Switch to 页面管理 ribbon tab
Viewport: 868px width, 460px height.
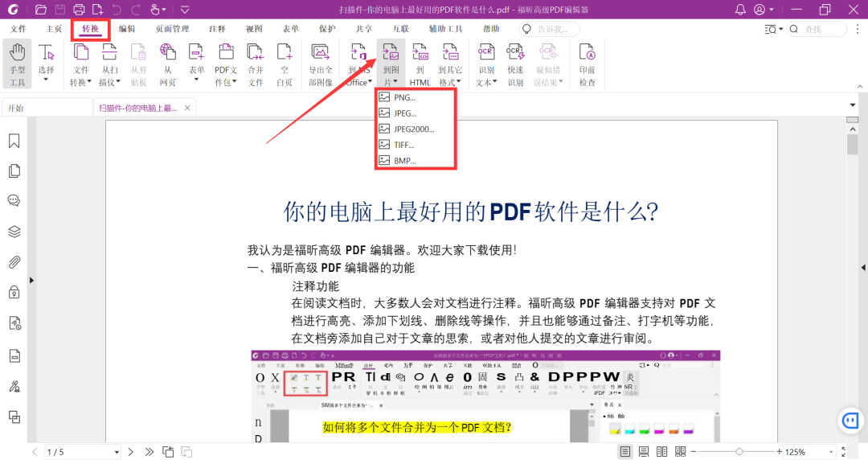pyautogui.click(x=172, y=29)
